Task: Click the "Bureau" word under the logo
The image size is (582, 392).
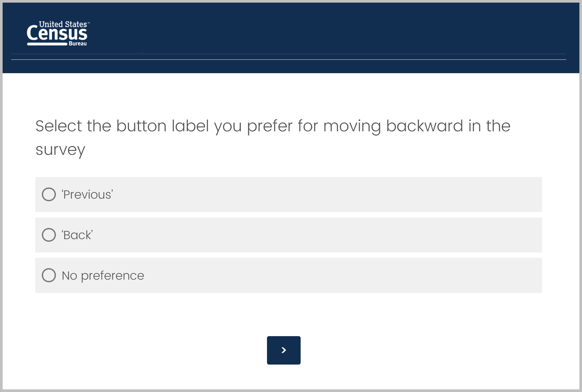Action: point(78,44)
